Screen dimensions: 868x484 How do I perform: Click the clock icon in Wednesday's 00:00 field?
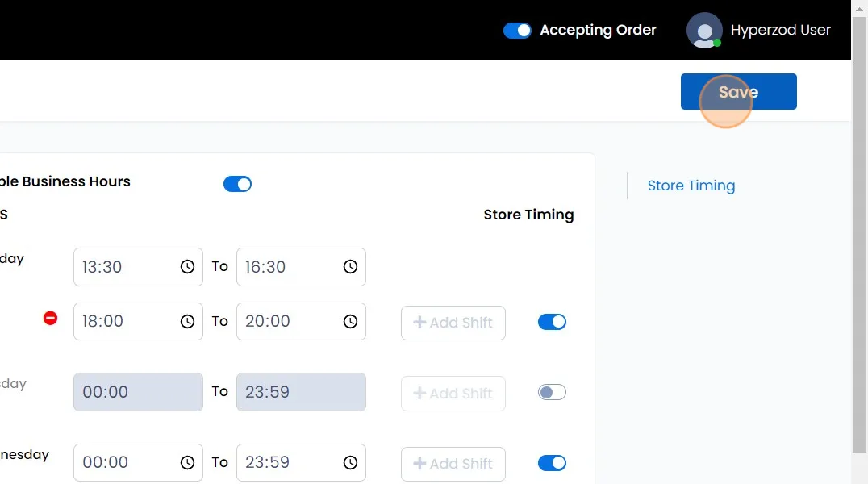click(x=187, y=462)
